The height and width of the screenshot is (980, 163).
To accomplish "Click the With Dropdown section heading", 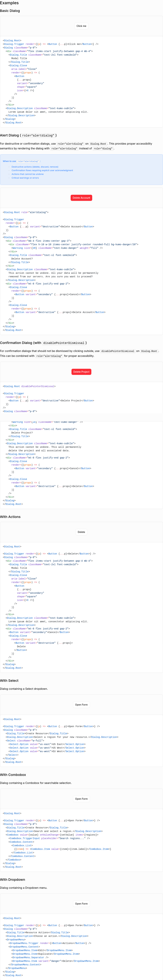I will click(x=13, y=880).
